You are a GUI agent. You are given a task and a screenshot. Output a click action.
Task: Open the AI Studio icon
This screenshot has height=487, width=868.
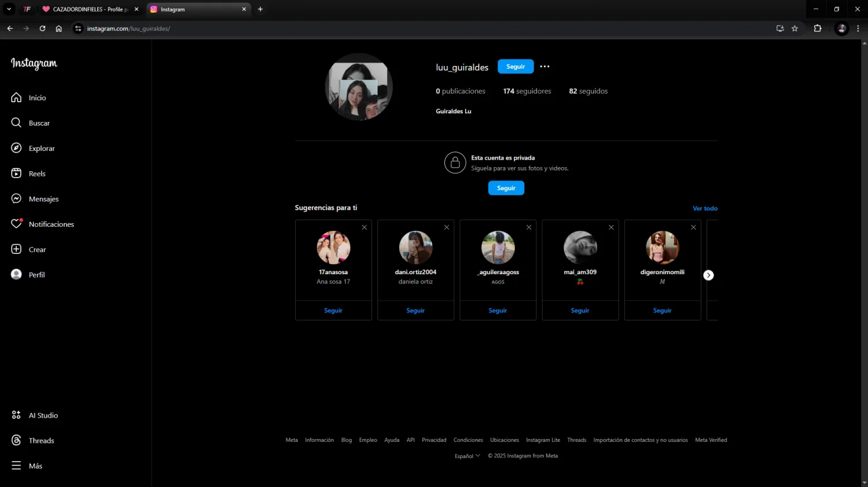[16, 415]
